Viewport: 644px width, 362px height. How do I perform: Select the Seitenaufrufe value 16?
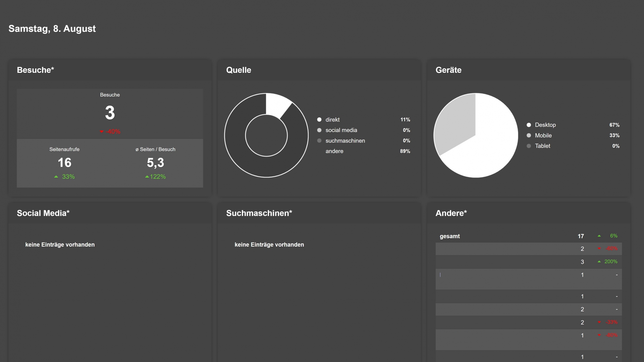(x=64, y=163)
